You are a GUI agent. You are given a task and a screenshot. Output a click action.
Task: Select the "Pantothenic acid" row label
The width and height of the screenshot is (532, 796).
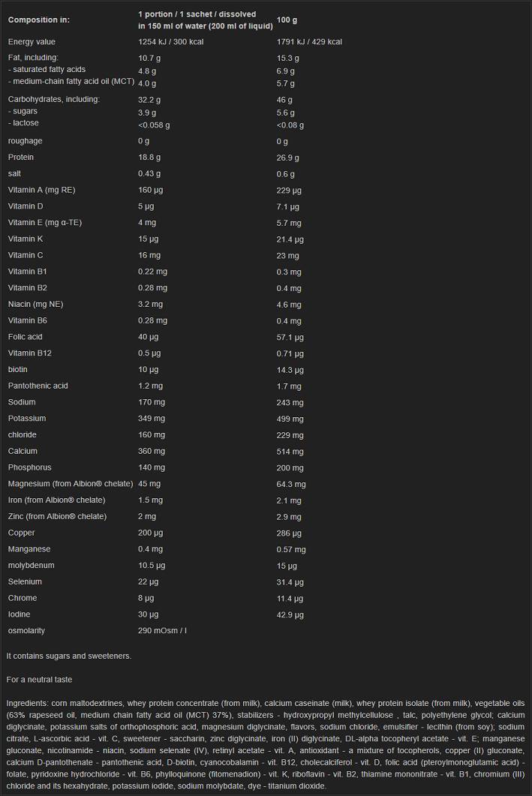coord(38,386)
